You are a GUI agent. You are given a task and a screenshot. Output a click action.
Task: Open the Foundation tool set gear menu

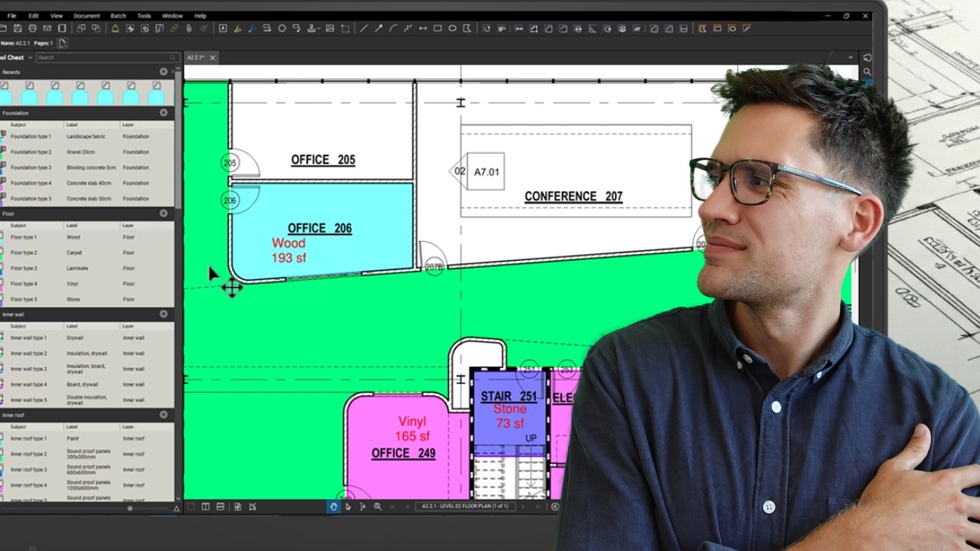pos(163,112)
